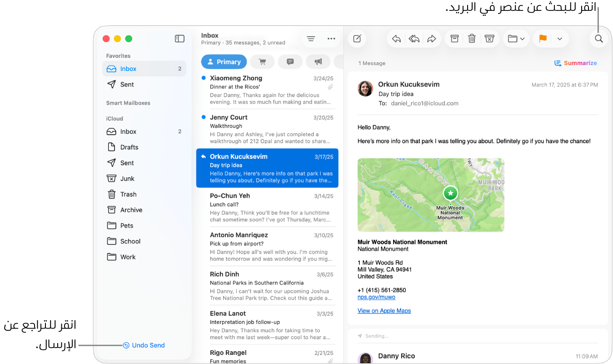Screen dimensions: 613x364
Task: Click the Muir Woods map thumbnail
Action: click(x=431, y=195)
